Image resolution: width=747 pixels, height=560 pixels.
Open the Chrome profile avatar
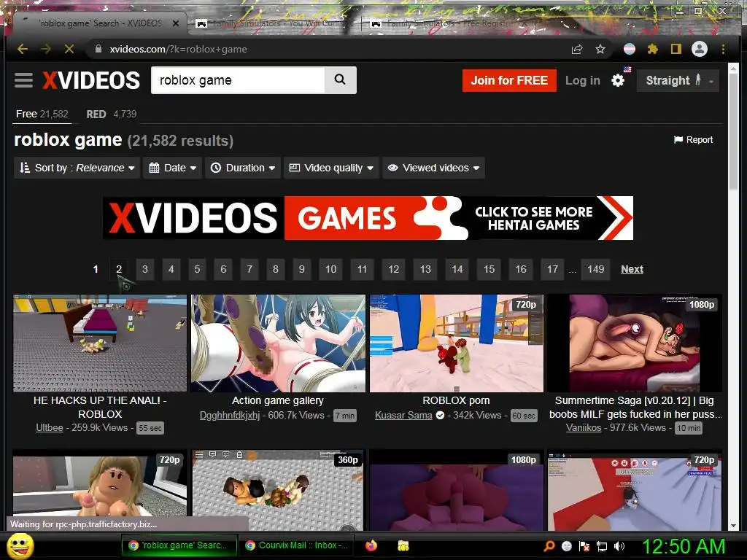pos(700,49)
